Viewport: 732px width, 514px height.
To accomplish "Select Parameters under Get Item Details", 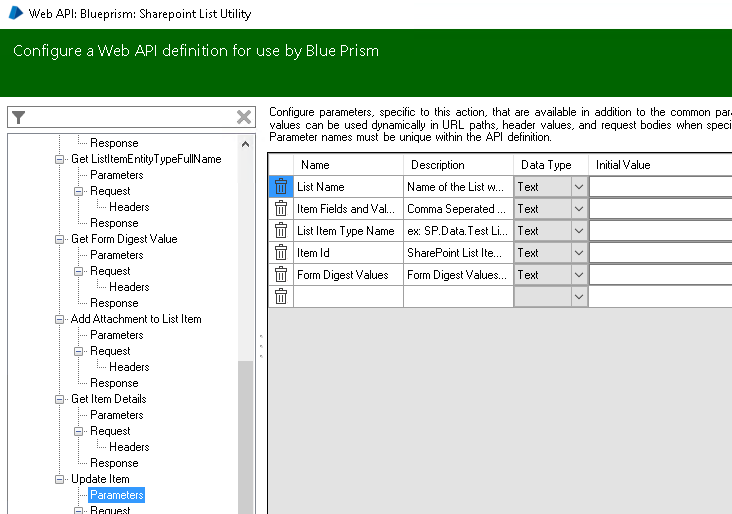I will 117,415.
